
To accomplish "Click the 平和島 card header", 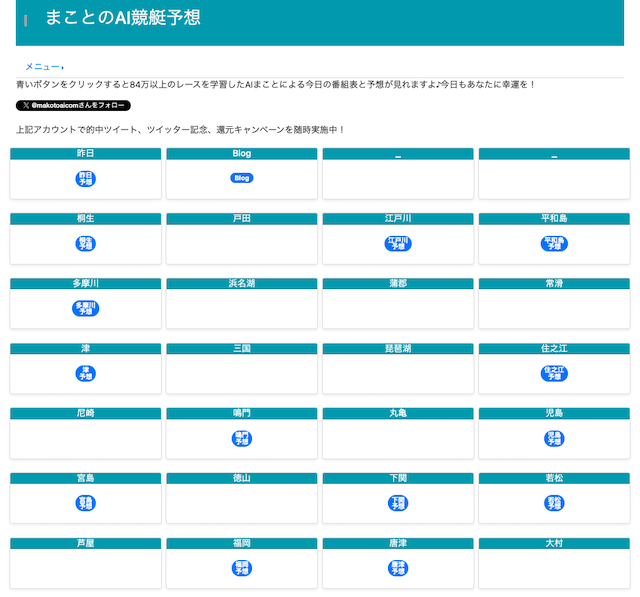I will 554,218.
